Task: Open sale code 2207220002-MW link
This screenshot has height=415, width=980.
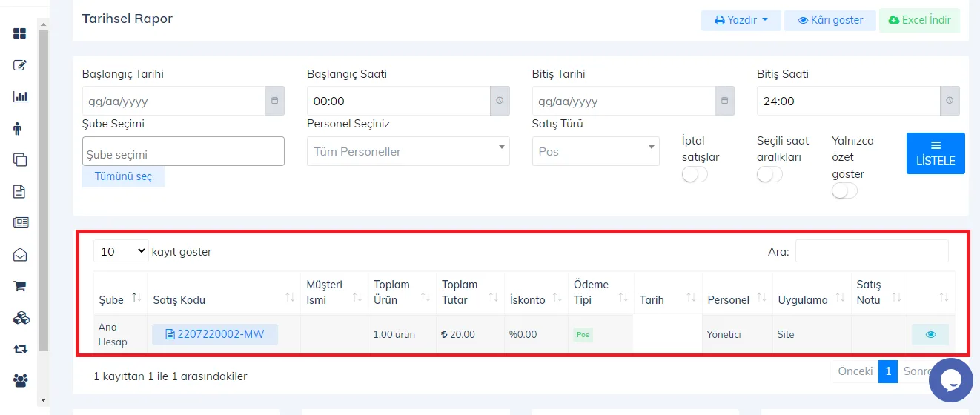Action: click(215, 334)
